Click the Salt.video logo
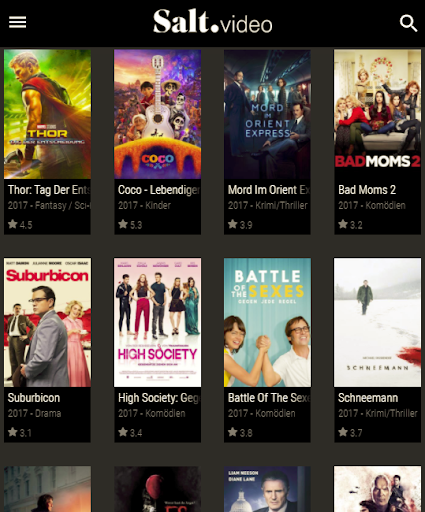Screen dimensions: 425x512 coord(213,22)
